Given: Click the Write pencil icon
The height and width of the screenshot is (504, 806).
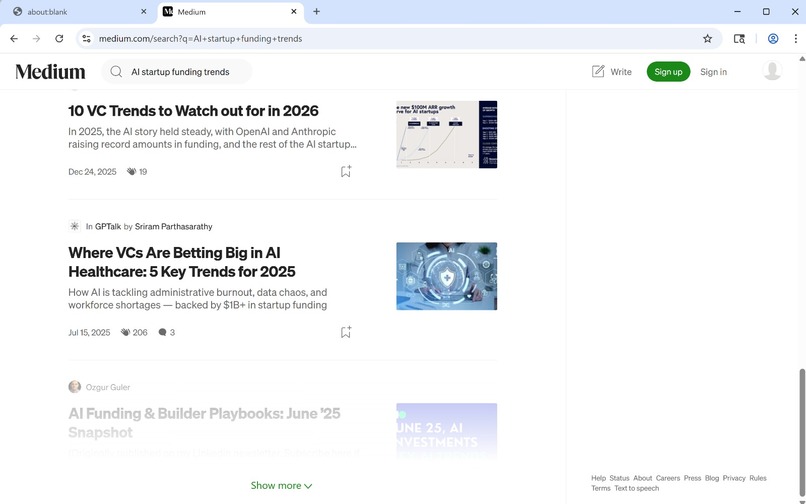Looking at the screenshot, I should pyautogui.click(x=598, y=71).
